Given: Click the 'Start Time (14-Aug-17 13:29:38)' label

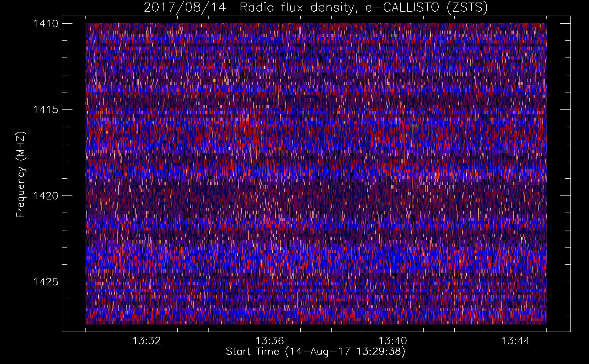Looking at the screenshot, I should [x=316, y=352].
